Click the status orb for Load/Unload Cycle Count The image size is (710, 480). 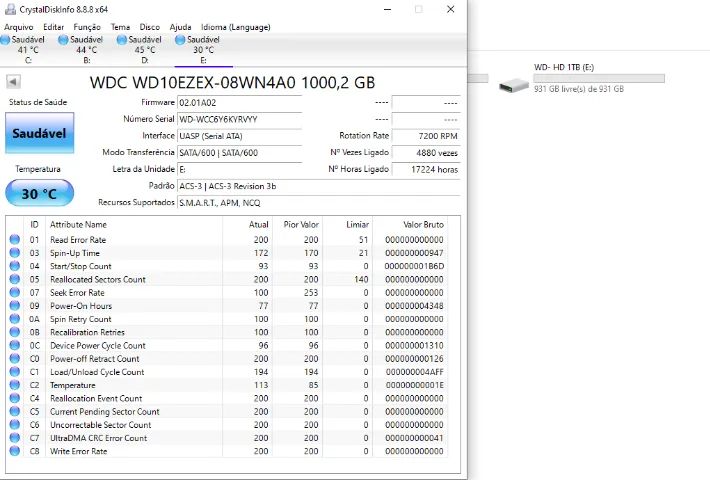(14, 371)
